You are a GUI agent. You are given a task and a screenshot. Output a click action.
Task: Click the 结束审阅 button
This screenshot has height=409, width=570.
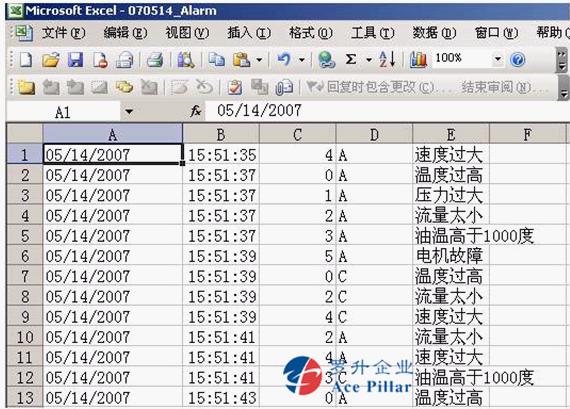click(496, 87)
